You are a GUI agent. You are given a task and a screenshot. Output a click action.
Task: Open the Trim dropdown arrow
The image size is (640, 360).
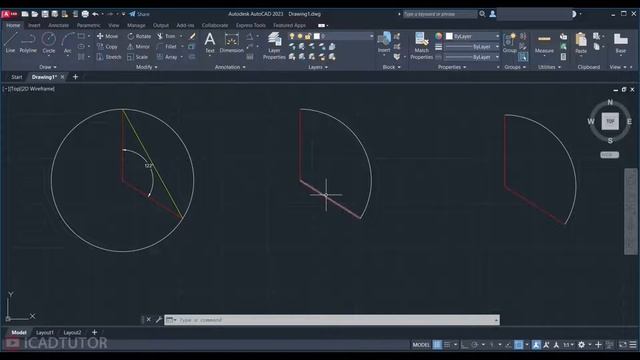point(181,36)
